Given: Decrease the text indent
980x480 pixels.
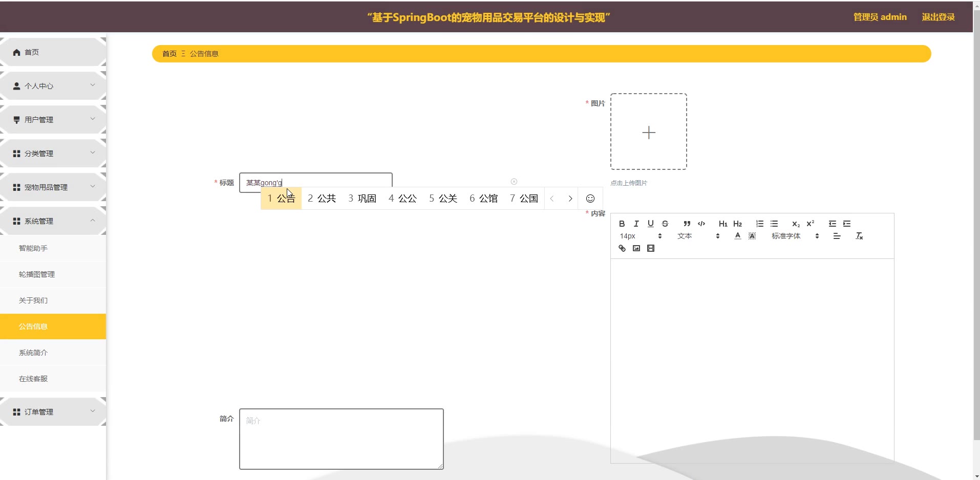Looking at the screenshot, I should [833, 224].
